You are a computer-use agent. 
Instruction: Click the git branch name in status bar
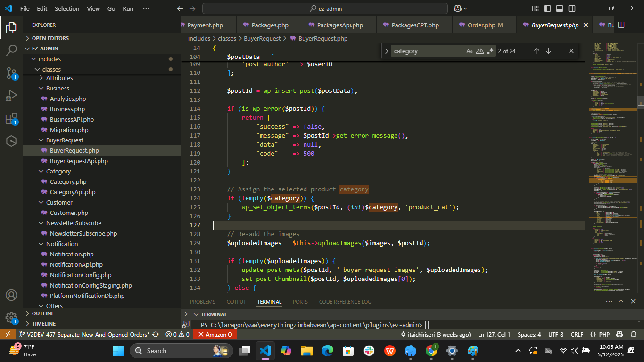87,335
